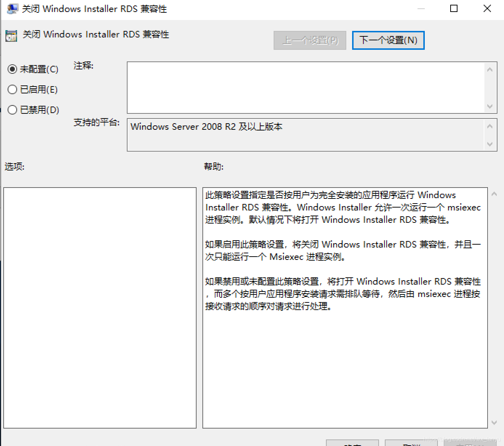
Task: Click the supported platform box down arrow
Action: point(490,144)
